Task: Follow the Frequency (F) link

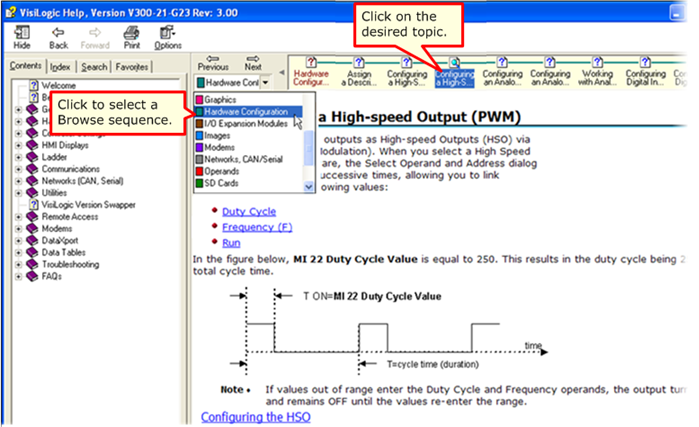Action: [x=257, y=227]
